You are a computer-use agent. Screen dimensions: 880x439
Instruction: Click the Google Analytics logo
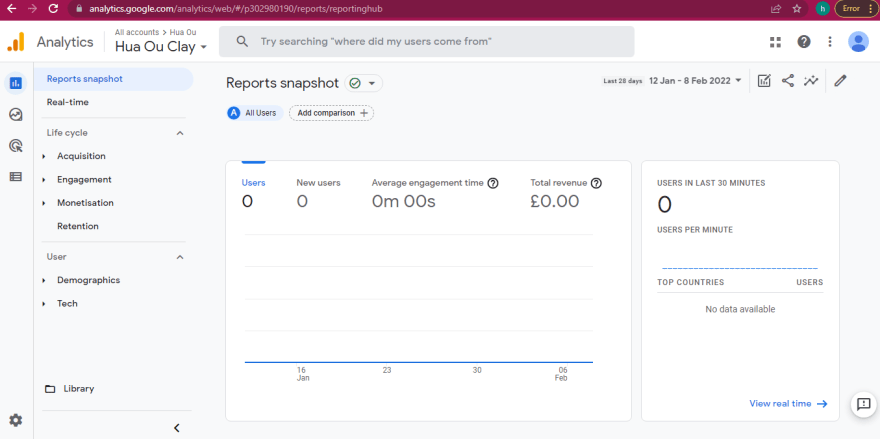click(x=16, y=42)
